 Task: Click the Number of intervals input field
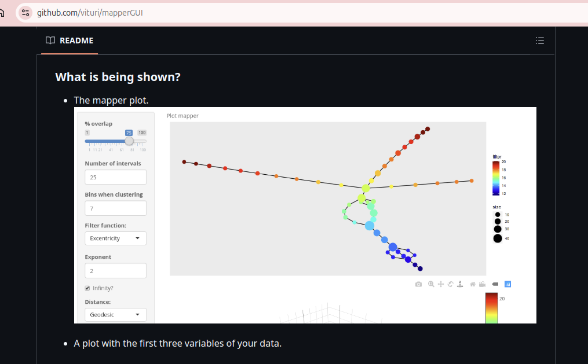(x=115, y=177)
